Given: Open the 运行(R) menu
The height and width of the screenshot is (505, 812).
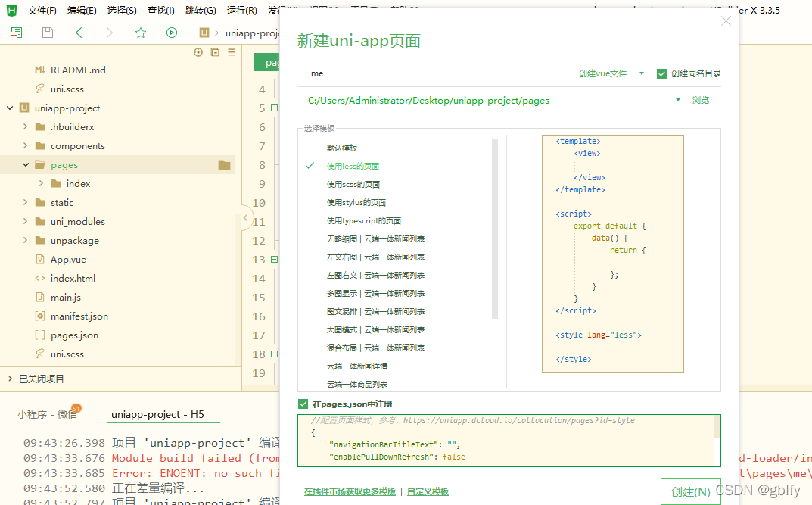Looking at the screenshot, I should click(x=242, y=11).
